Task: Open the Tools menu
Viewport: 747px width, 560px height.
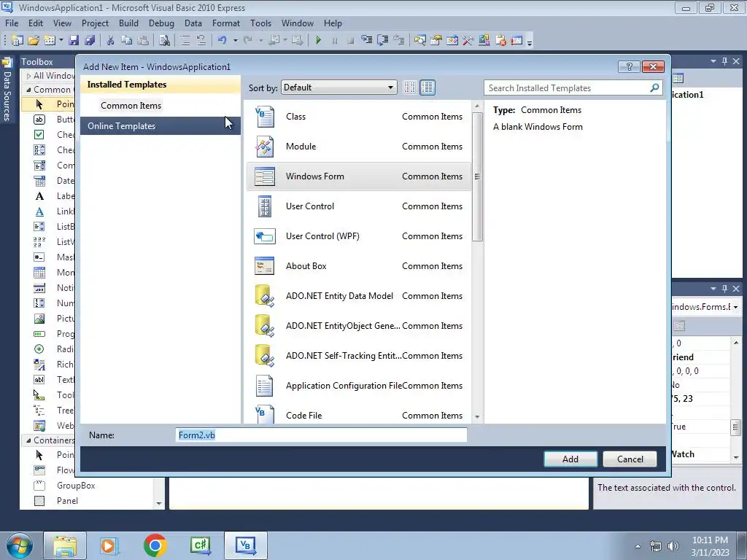Action: click(260, 23)
